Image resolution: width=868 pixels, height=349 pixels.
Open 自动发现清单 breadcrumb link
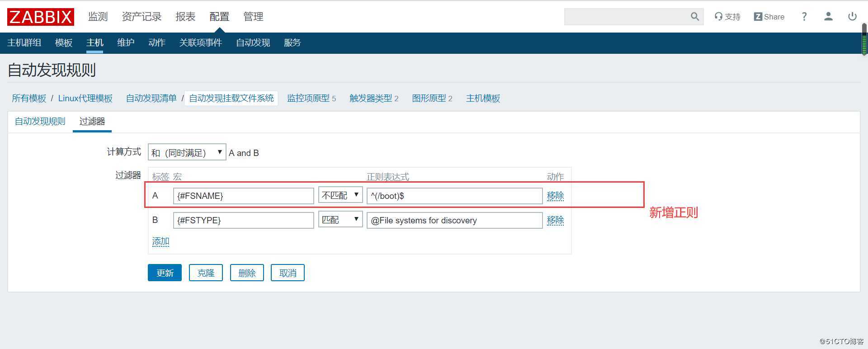(151, 98)
